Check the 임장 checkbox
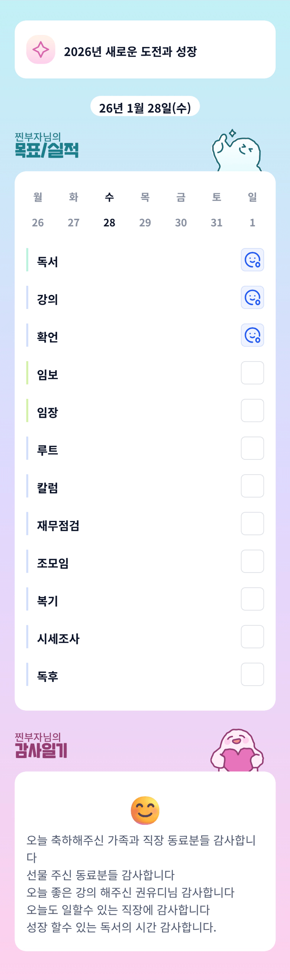The image size is (290, 980). (252, 411)
